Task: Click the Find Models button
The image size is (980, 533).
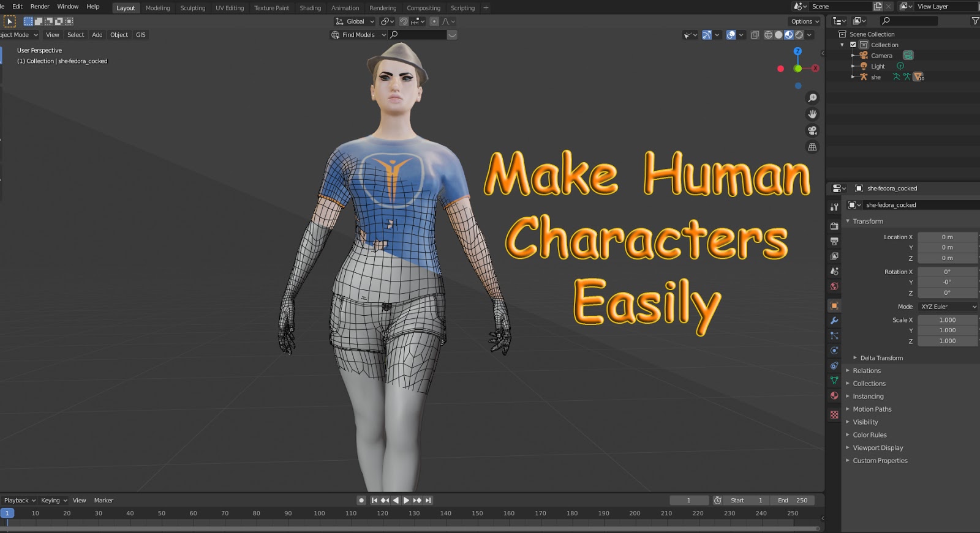Action: pos(358,35)
